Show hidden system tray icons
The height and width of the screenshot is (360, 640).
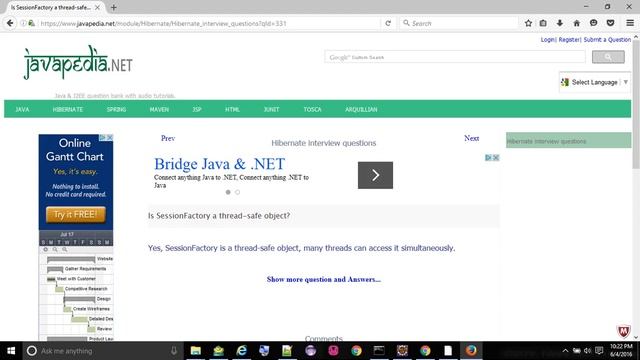coord(565,351)
